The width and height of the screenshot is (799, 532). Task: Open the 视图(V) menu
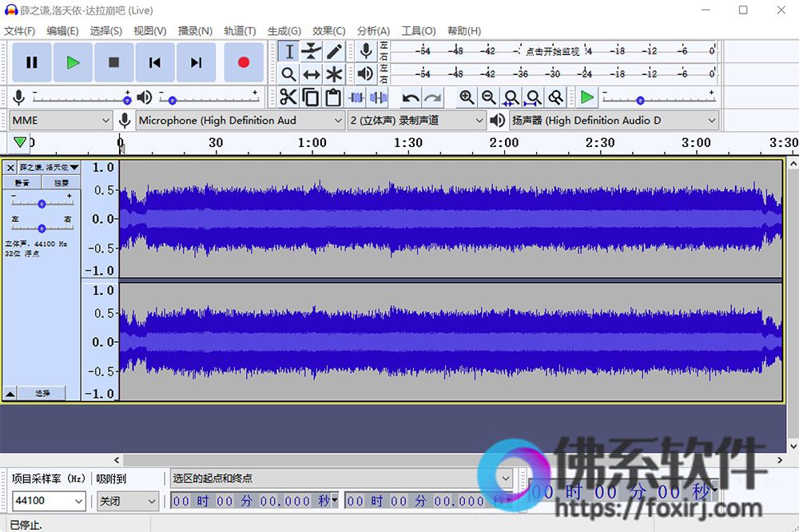150,31
